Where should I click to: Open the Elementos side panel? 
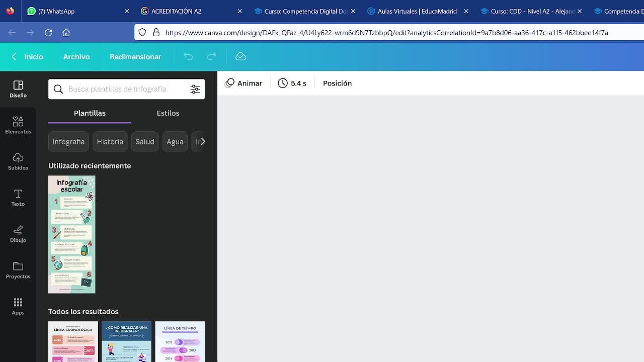(x=18, y=125)
